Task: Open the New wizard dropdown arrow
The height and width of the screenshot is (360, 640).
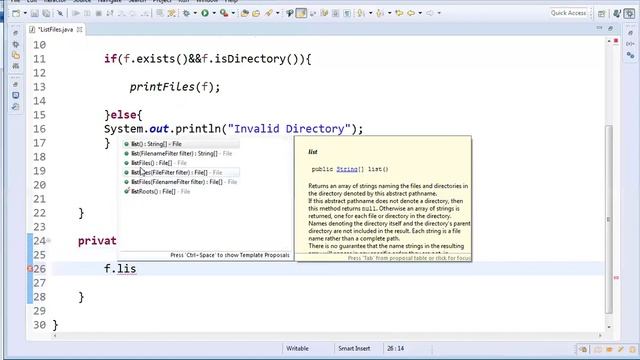Action: pos(25,13)
